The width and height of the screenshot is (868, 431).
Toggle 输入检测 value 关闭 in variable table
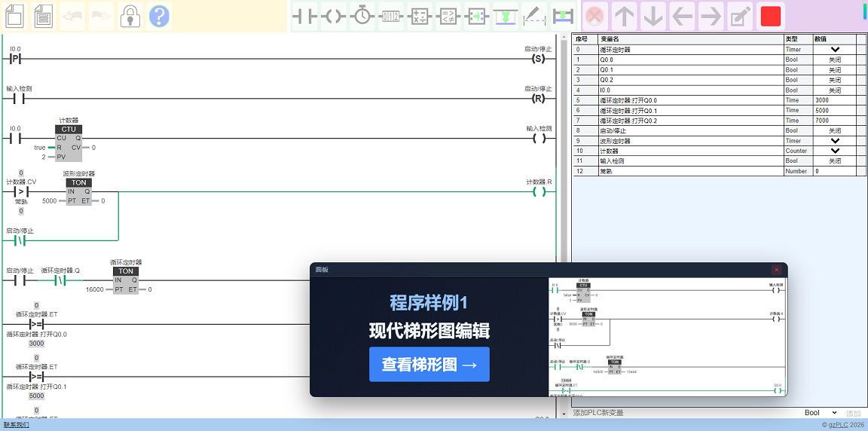(835, 161)
